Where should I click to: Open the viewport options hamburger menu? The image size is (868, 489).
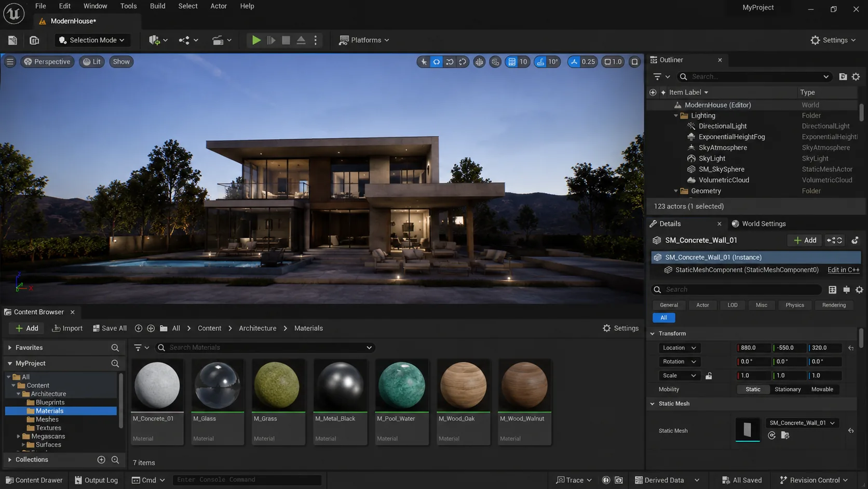(x=10, y=62)
